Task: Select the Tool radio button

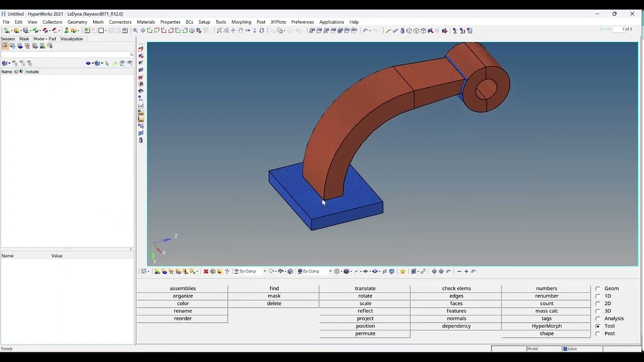Action: coord(598,326)
